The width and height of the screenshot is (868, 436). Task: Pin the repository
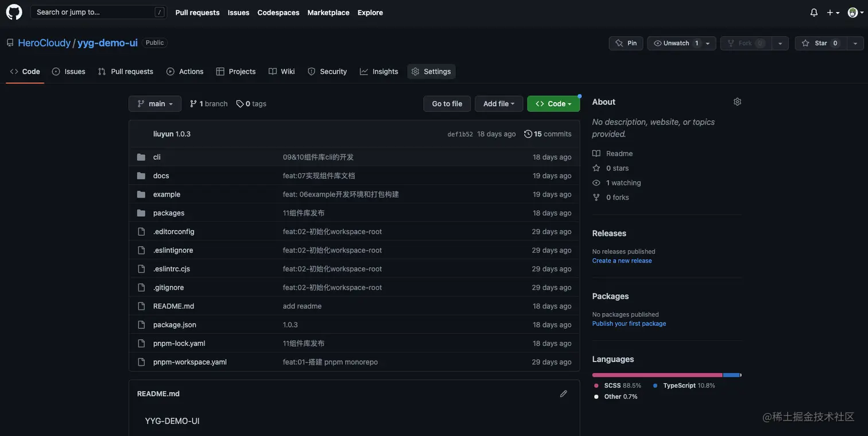626,43
